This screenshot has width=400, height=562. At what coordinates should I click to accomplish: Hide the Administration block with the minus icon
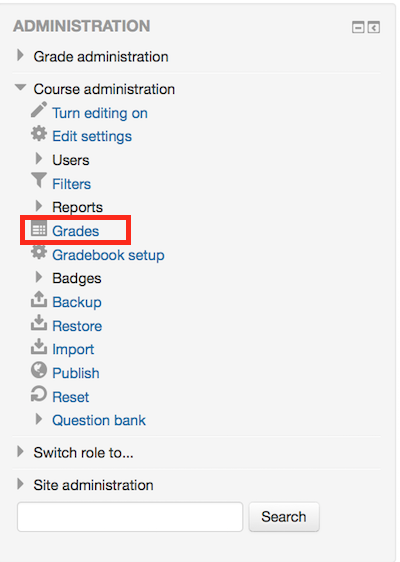point(358,27)
